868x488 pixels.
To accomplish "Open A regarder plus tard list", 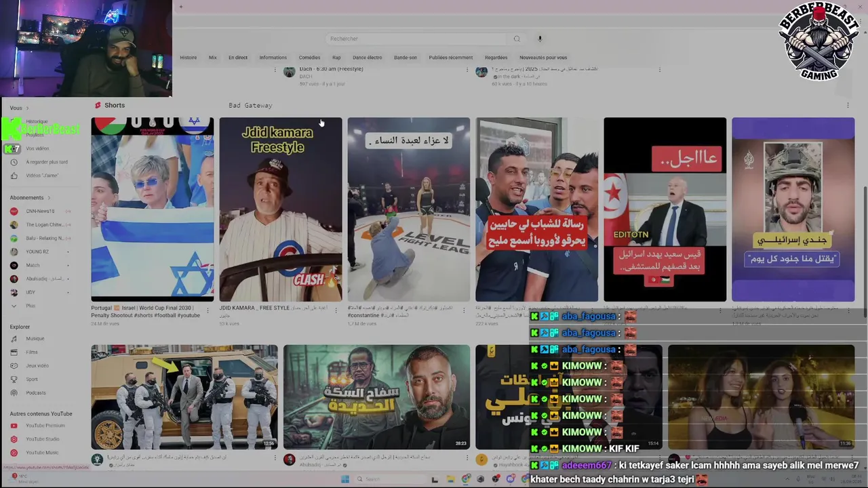I will click(46, 162).
